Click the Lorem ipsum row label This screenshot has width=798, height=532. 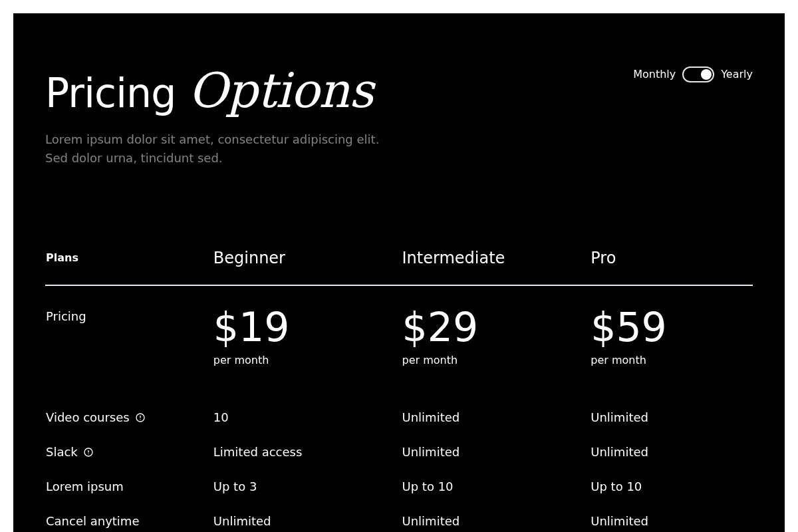(84, 487)
